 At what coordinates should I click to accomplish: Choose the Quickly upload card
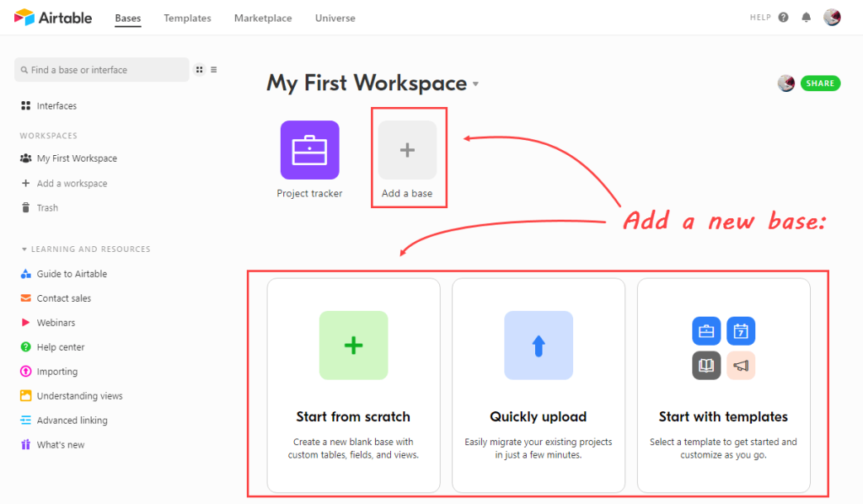click(x=539, y=385)
